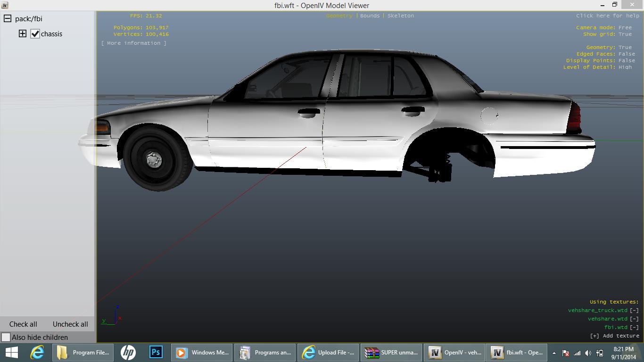
Task: Open the Windows Media Player taskbar item
Action: 202,353
